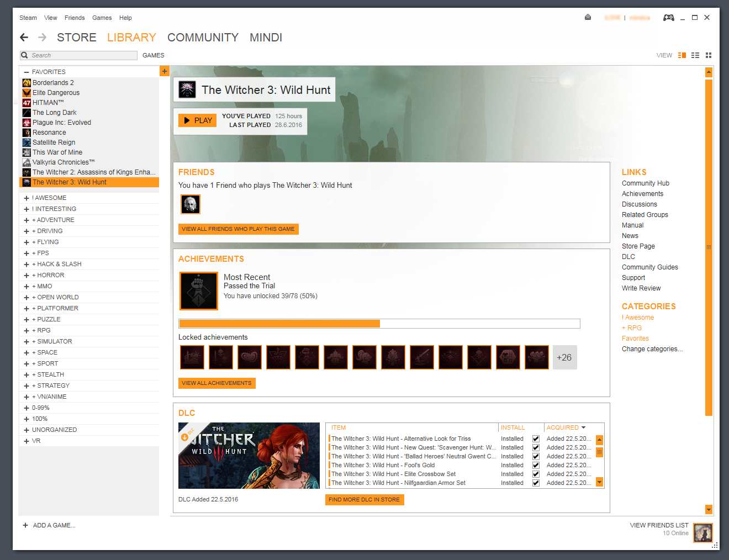Click View All Achievements button
The height and width of the screenshot is (560, 729).
click(216, 383)
